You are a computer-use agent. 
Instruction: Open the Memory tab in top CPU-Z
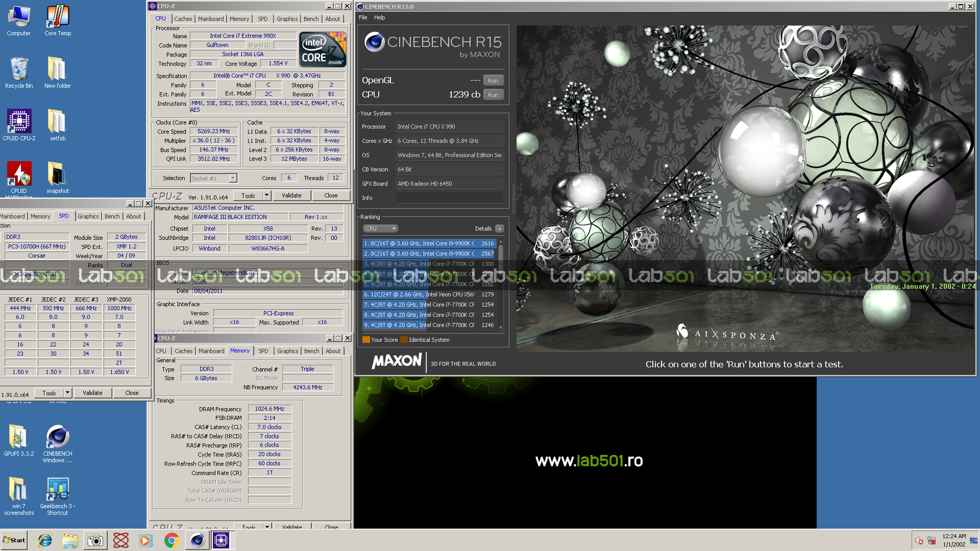[x=239, y=19]
